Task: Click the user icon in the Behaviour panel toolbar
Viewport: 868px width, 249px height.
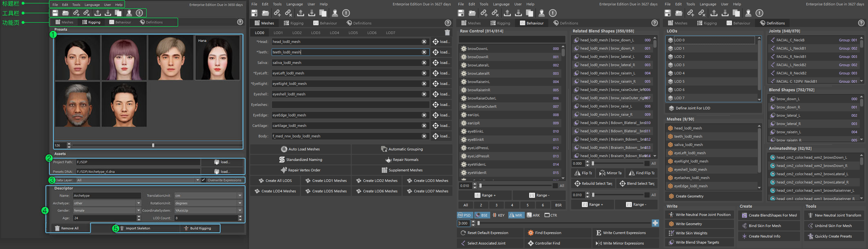Action: pyautogui.click(x=542, y=13)
